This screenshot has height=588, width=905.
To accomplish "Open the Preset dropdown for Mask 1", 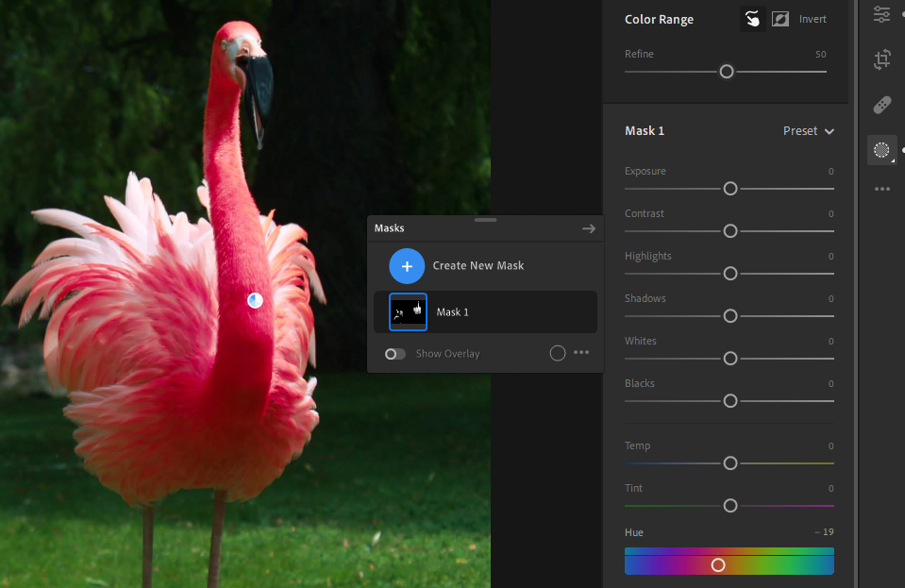I will tap(809, 131).
